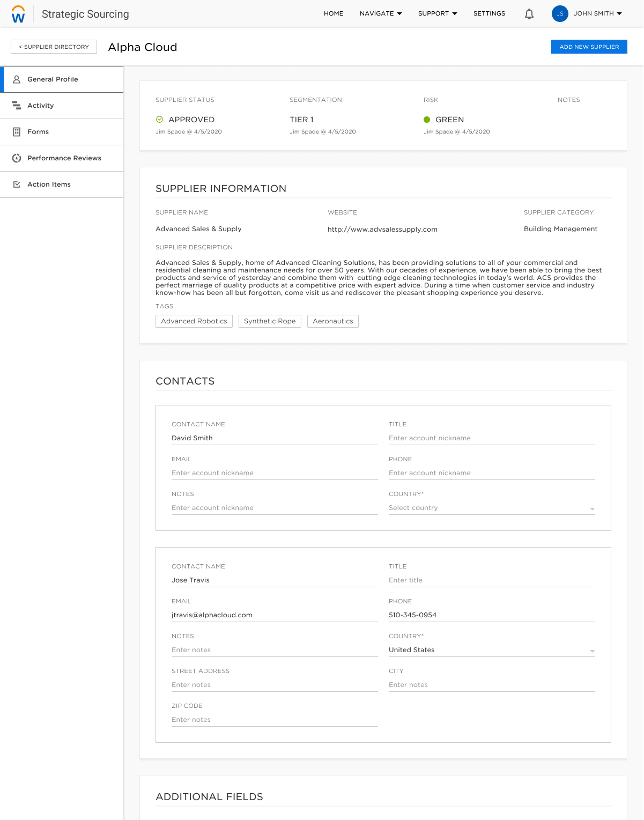This screenshot has height=820, width=644.
Task: Select the HOME menu item
Action: click(334, 13)
